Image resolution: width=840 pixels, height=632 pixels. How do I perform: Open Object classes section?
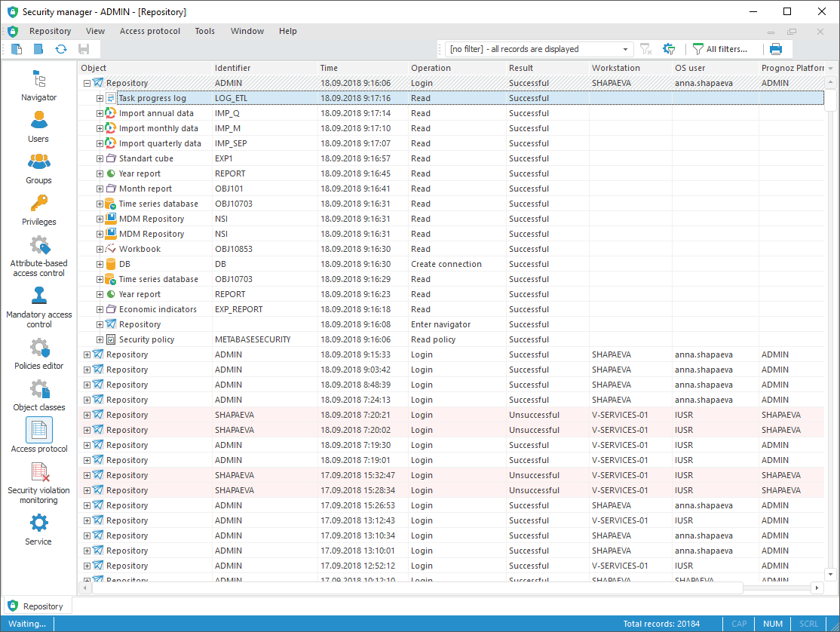(x=38, y=395)
